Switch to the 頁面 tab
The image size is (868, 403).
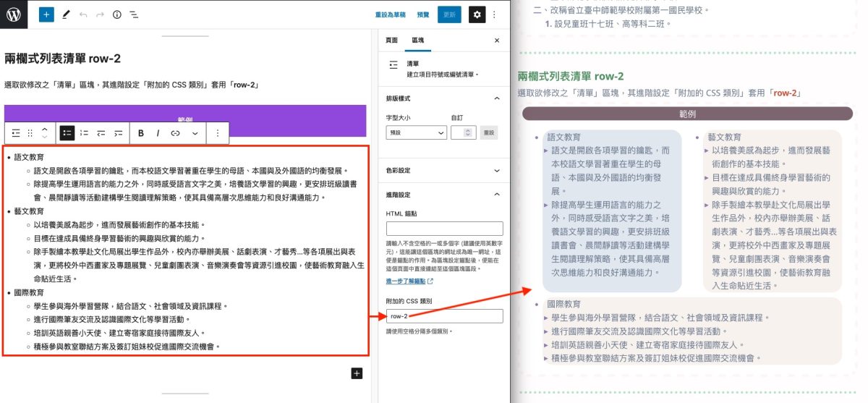(x=391, y=41)
